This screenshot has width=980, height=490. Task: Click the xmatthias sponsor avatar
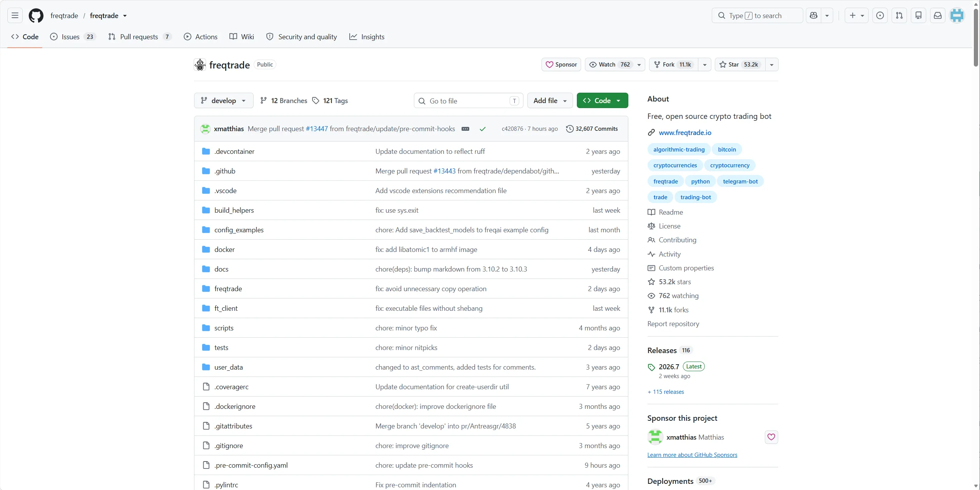[x=655, y=437]
